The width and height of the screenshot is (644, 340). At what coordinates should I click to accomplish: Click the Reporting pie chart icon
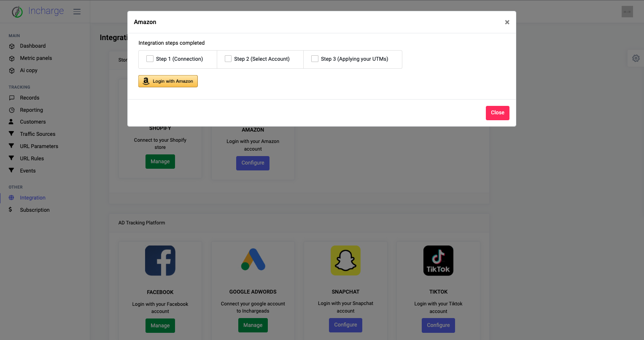(x=12, y=110)
